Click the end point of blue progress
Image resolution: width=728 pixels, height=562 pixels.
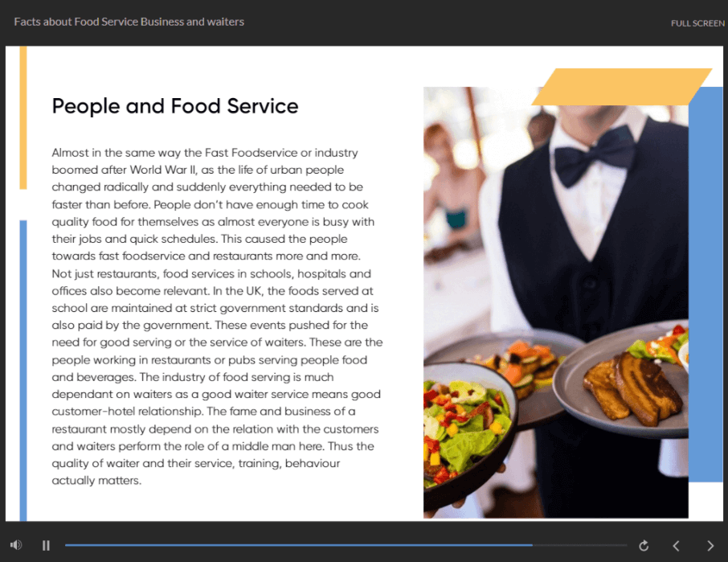[532, 545]
